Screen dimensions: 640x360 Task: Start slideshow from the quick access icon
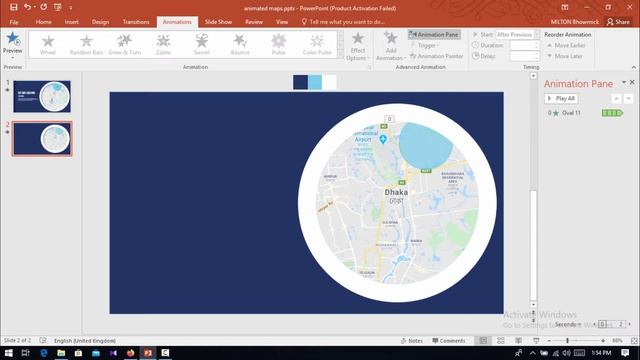tap(58, 7)
